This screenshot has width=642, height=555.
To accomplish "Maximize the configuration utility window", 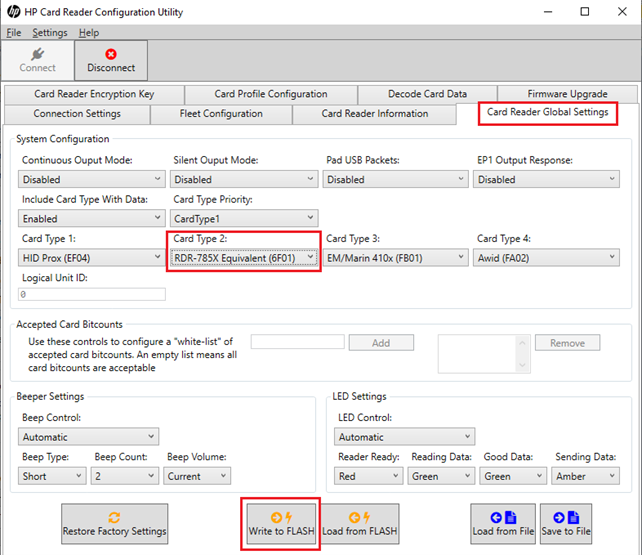I will (585, 12).
